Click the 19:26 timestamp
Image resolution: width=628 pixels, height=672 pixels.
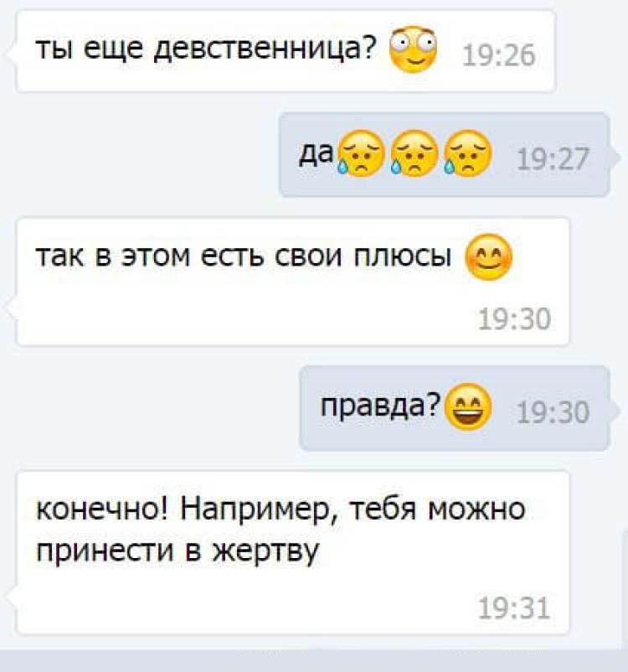click(499, 55)
